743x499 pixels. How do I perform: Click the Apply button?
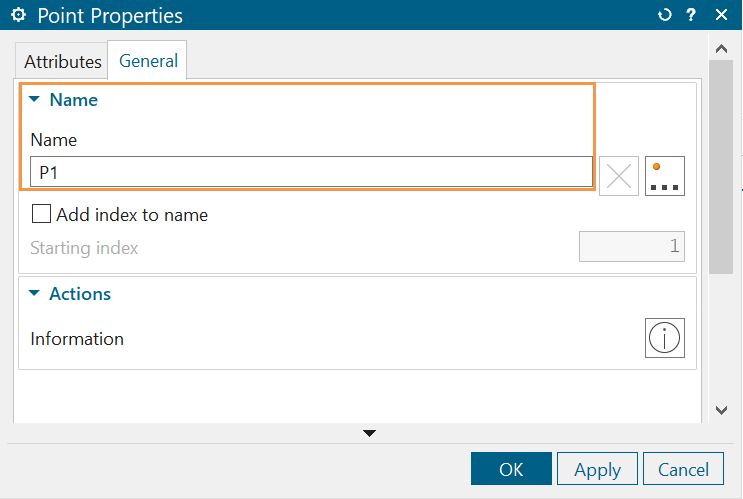coord(597,469)
